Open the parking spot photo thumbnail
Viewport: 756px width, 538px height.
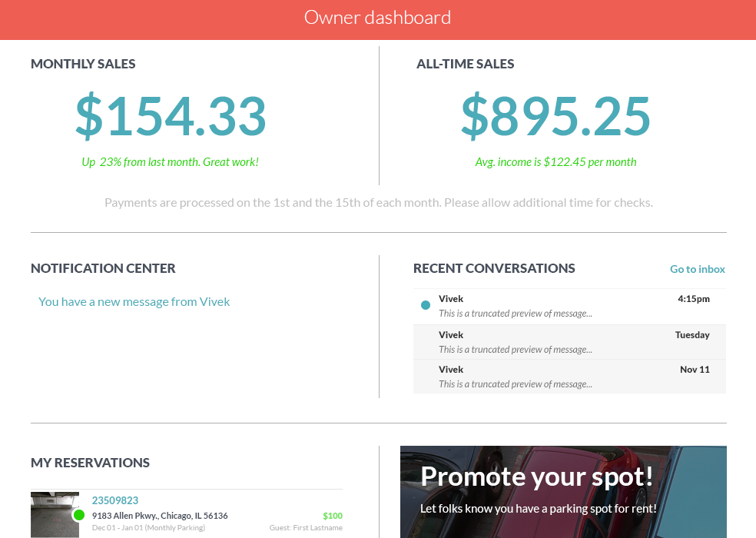point(55,514)
